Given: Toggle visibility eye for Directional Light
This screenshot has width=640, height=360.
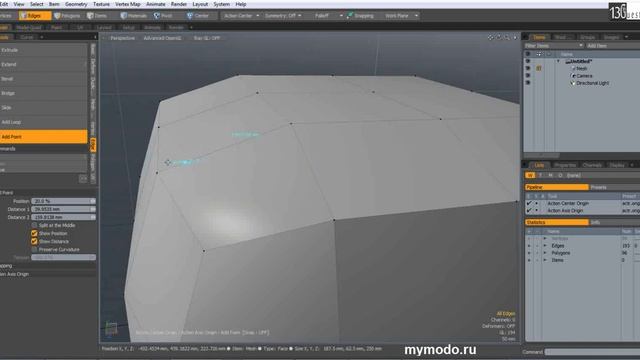Looking at the screenshot, I should tap(528, 83).
